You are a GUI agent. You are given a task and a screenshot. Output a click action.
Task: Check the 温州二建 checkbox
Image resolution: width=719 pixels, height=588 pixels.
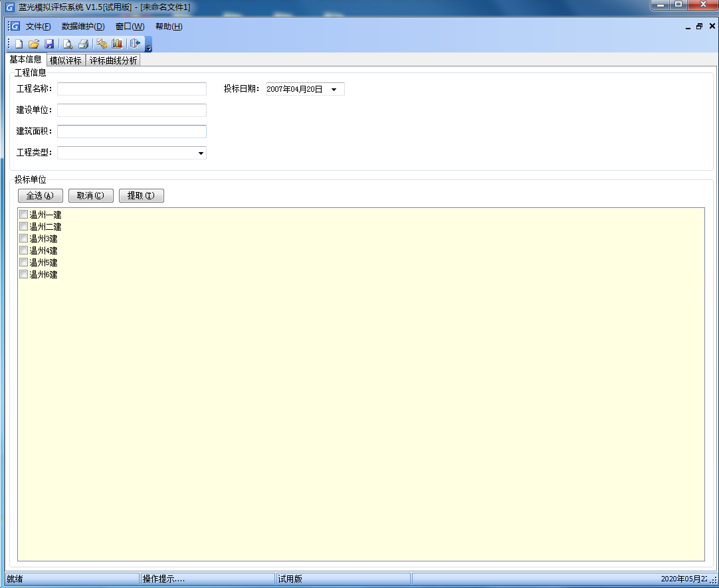coord(23,226)
